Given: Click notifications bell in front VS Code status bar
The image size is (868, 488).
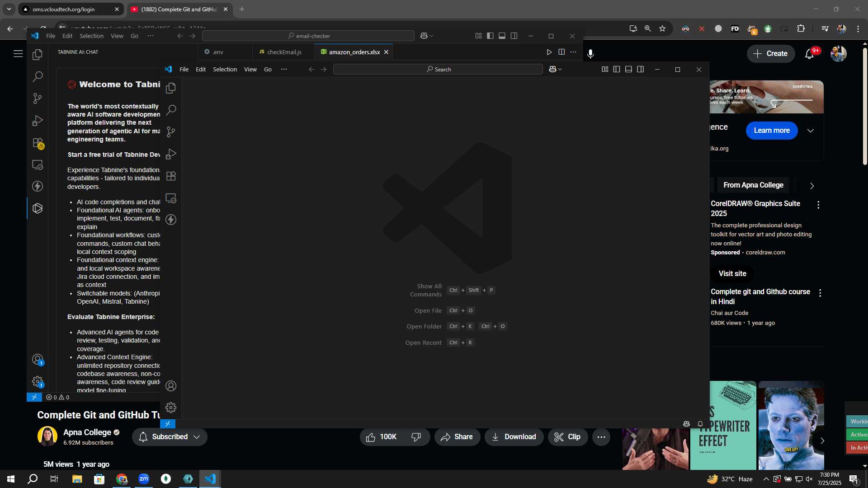Looking at the screenshot, I should 700,424.
